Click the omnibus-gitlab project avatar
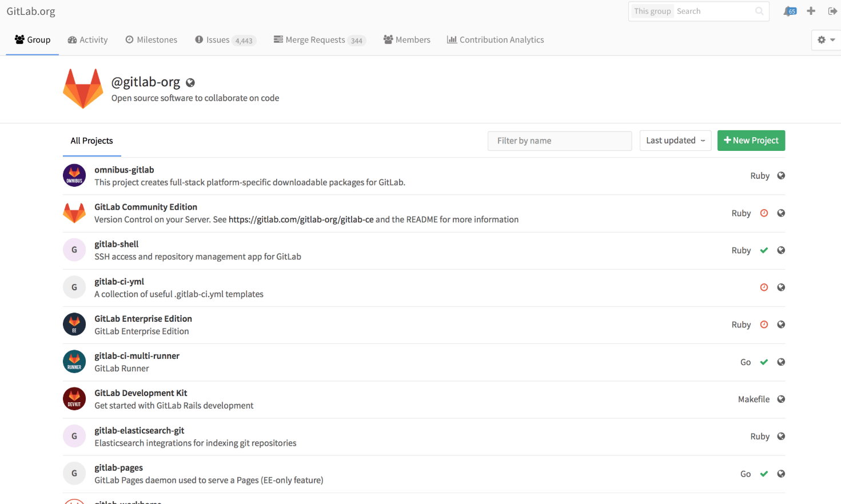Screen dimensions: 841x504 pyautogui.click(x=74, y=175)
